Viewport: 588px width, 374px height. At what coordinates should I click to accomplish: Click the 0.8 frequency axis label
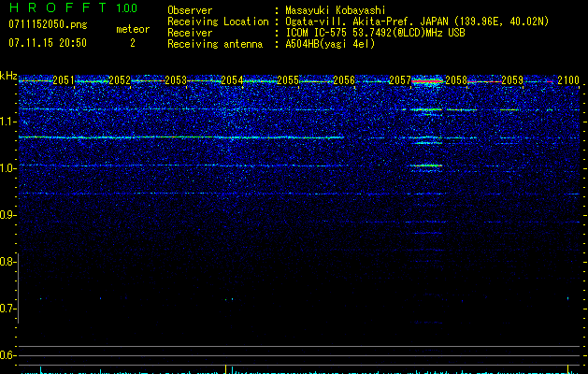click(x=7, y=262)
